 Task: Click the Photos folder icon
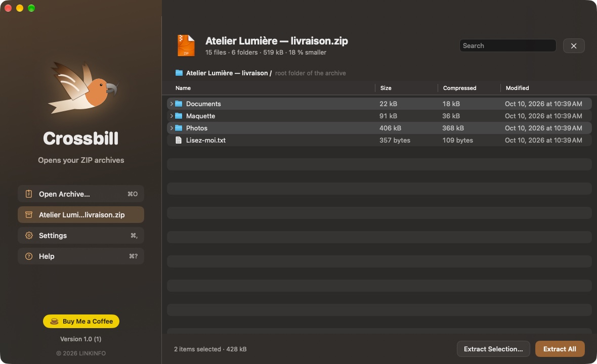[x=179, y=128]
